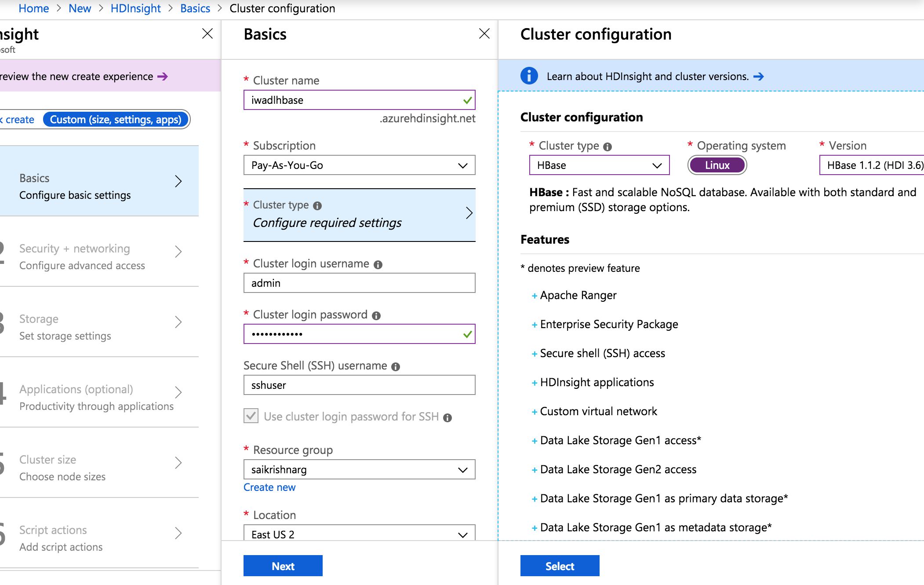The width and height of the screenshot is (924, 585).
Task: Open Cluster size step
Action: 99,463
